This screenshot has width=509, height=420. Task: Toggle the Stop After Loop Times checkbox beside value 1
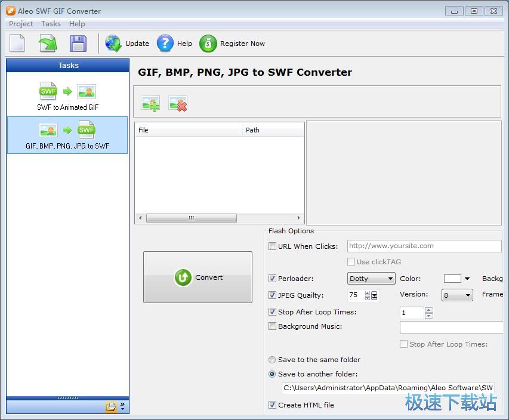272,311
